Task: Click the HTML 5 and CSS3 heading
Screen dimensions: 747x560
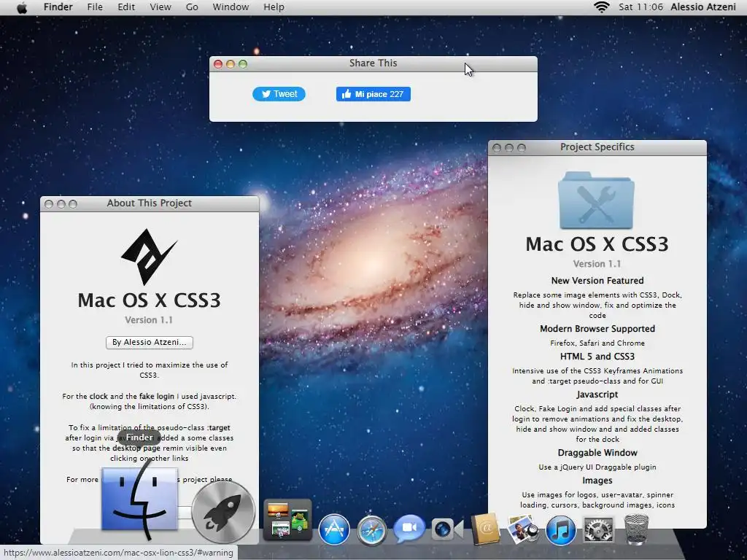Action: coord(597,356)
